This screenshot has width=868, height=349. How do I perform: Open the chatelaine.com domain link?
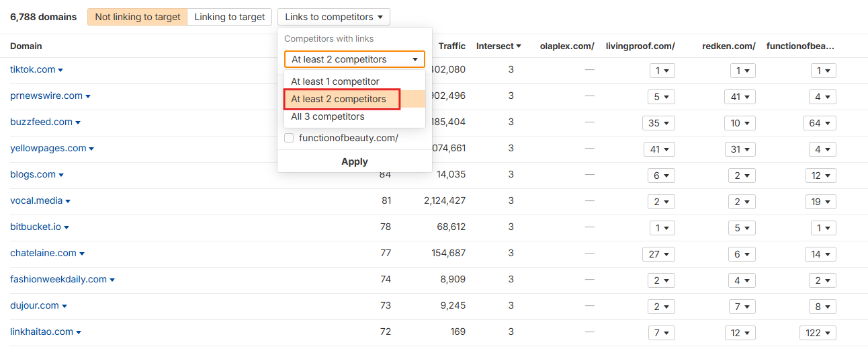[43, 253]
